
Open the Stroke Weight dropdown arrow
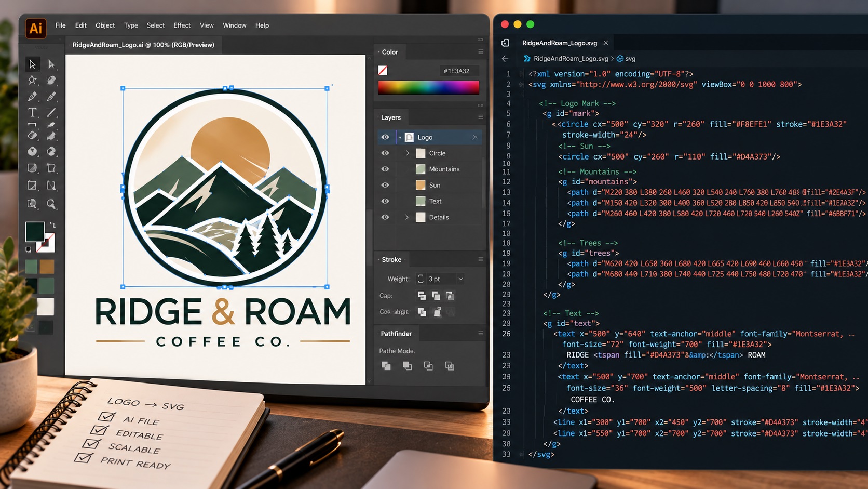(x=460, y=279)
